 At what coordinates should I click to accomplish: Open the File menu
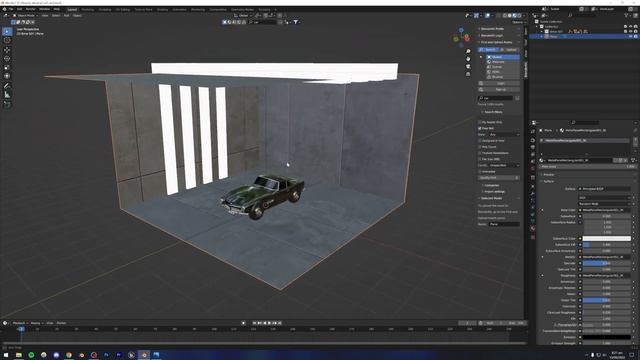click(11, 9)
